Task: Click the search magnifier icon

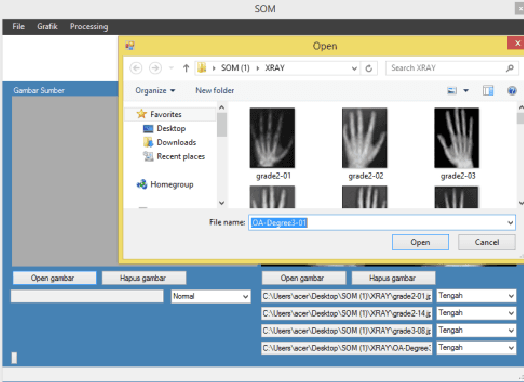Action: coord(510,68)
